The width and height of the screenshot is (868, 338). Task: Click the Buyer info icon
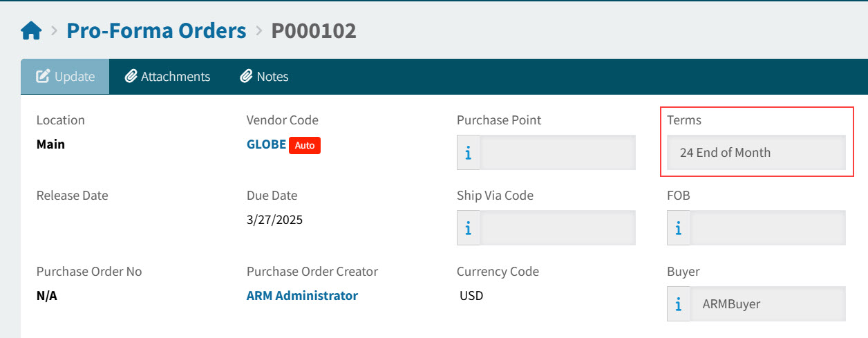click(x=679, y=304)
